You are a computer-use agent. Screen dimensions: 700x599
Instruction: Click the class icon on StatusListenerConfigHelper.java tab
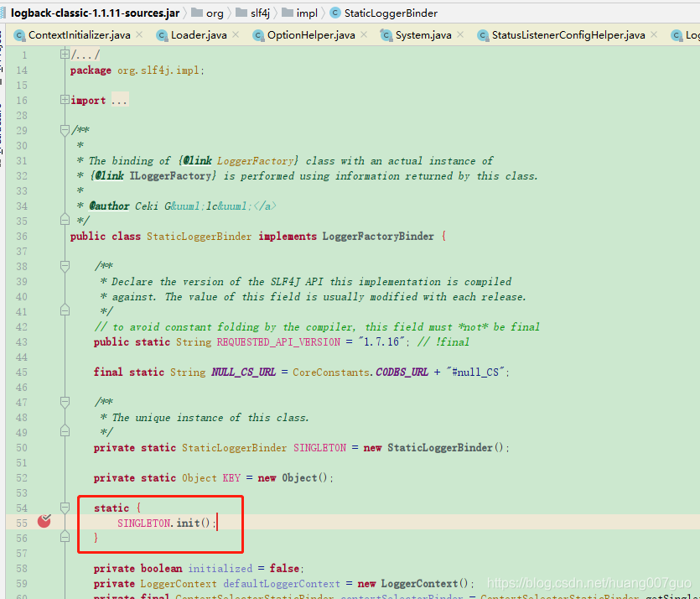click(485, 35)
